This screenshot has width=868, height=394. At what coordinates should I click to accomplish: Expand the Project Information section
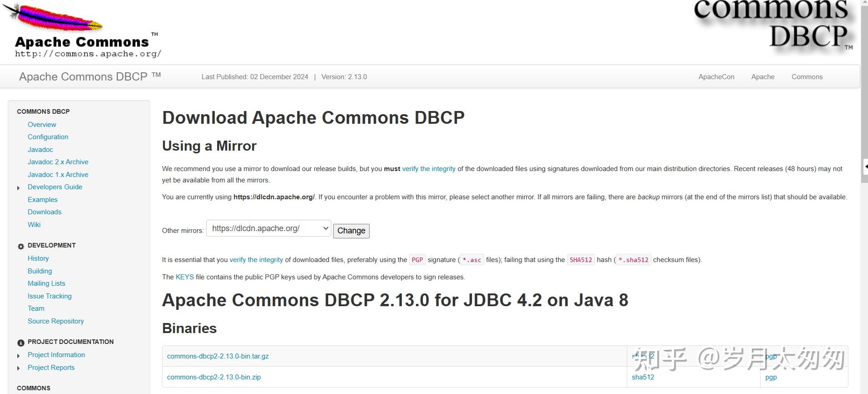pyautogui.click(x=19, y=356)
